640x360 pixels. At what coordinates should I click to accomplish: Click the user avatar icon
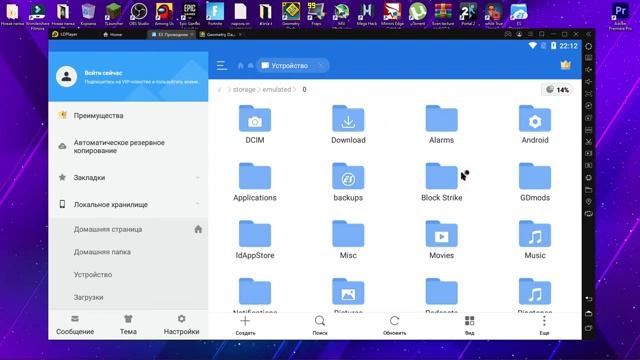coord(67,76)
